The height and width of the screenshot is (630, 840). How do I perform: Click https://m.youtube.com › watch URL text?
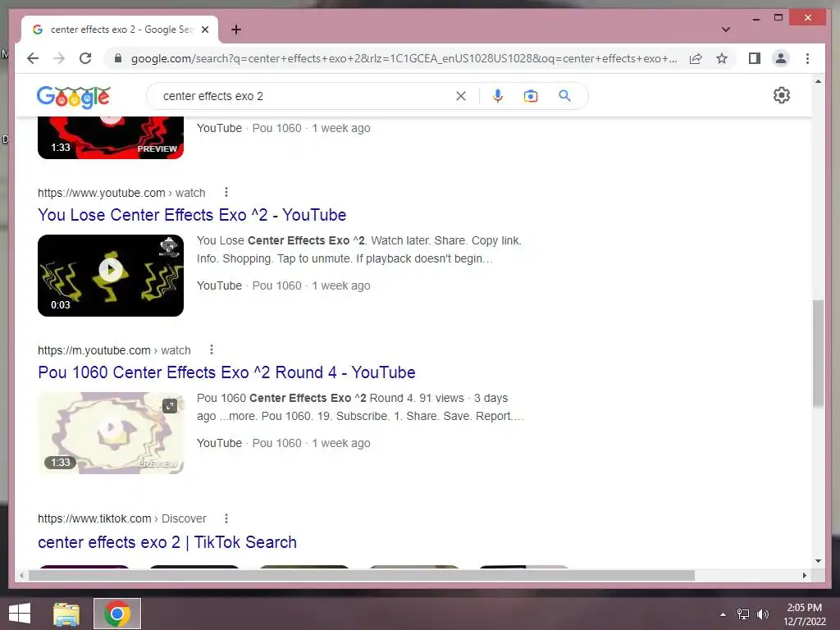[114, 350]
